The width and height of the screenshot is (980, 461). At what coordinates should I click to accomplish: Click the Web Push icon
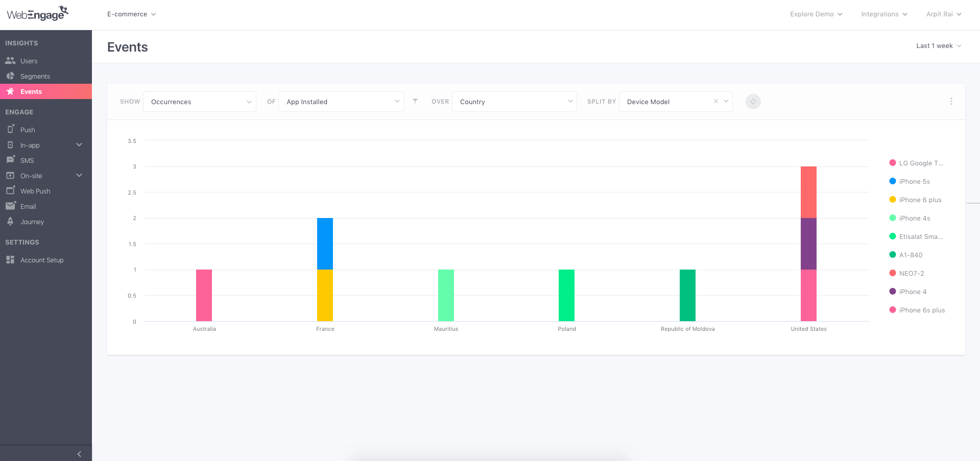10,190
